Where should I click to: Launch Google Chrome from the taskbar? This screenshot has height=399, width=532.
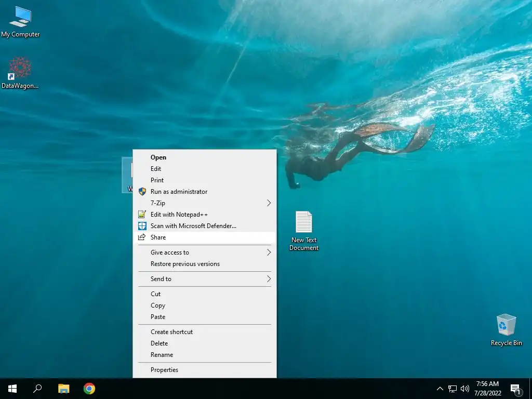[89, 389]
